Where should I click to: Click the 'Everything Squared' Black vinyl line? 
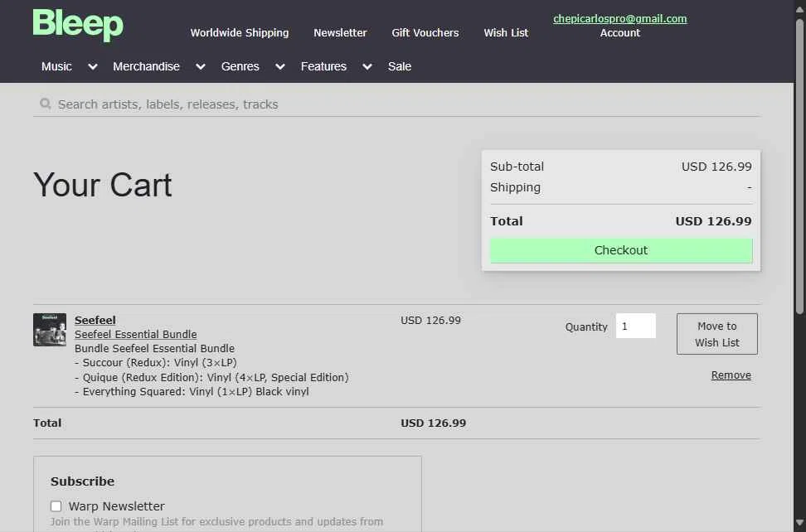pyautogui.click(x=192, y=392)
